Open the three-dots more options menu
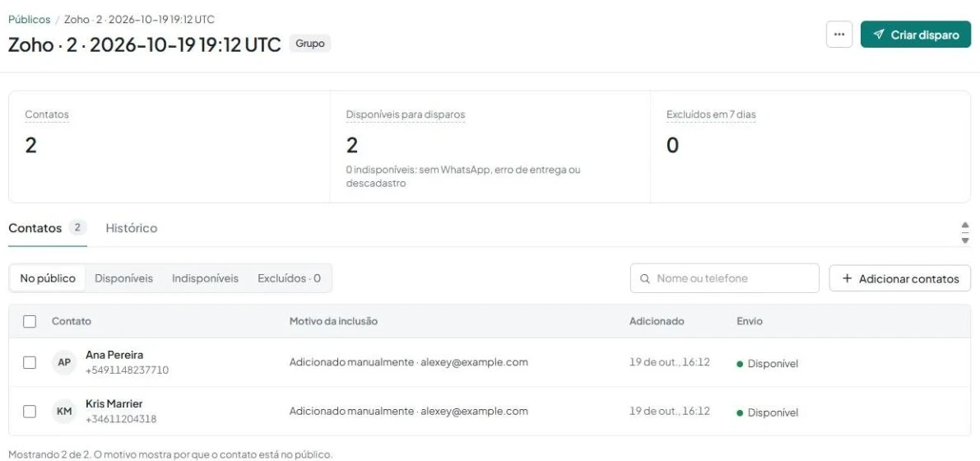Viewport: 980px width, 461px height. (x=838, y=35)
